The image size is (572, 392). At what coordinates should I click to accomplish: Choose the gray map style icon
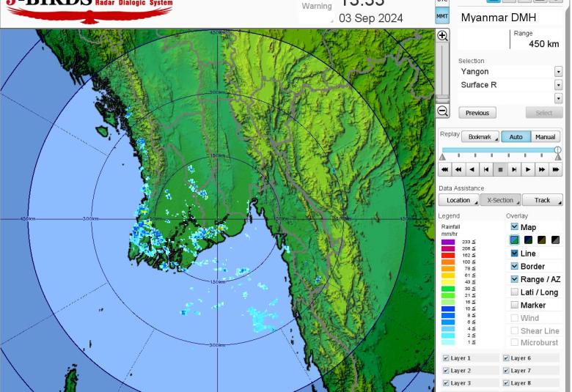(x=555, y=240)
